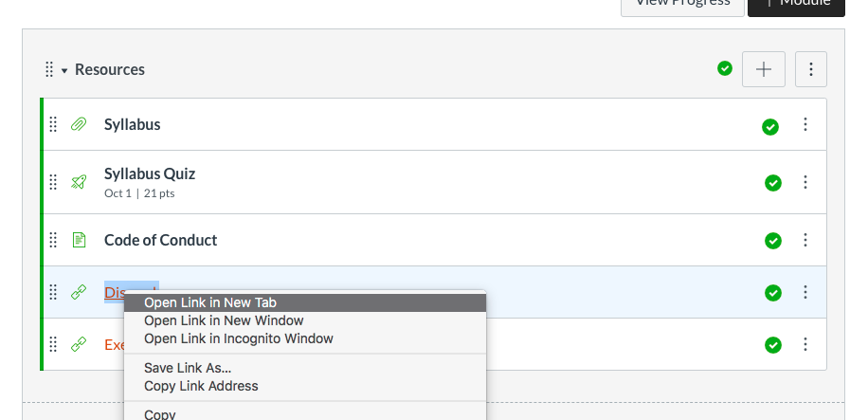This screenshot has height=420, width=868.
Task: Unpublish the Syllabus item via green checkmark
Action: [x=770, y=126]
